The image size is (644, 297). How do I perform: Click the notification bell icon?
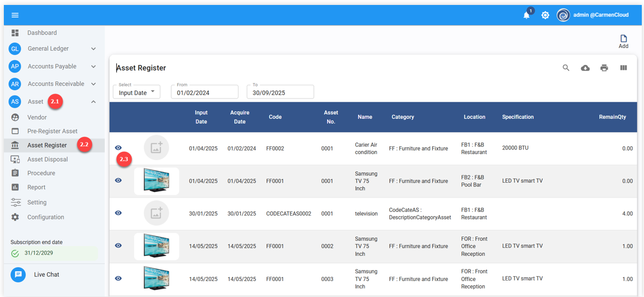[x=526, y=15]
